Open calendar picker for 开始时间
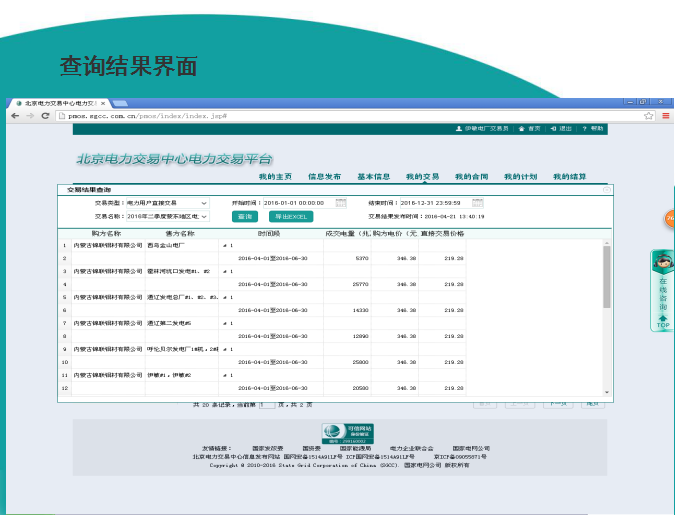Viewport: 675px width, 515px height. pos(341,203)
